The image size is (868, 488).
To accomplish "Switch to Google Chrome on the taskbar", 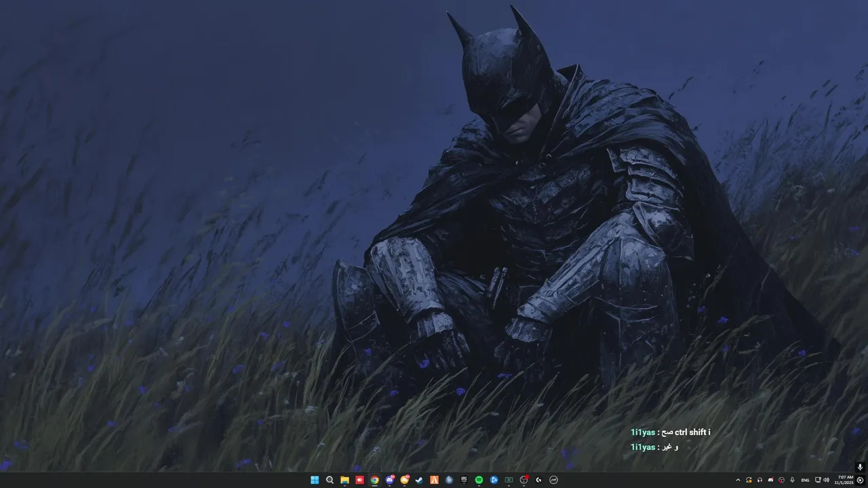I will point(374,480).
